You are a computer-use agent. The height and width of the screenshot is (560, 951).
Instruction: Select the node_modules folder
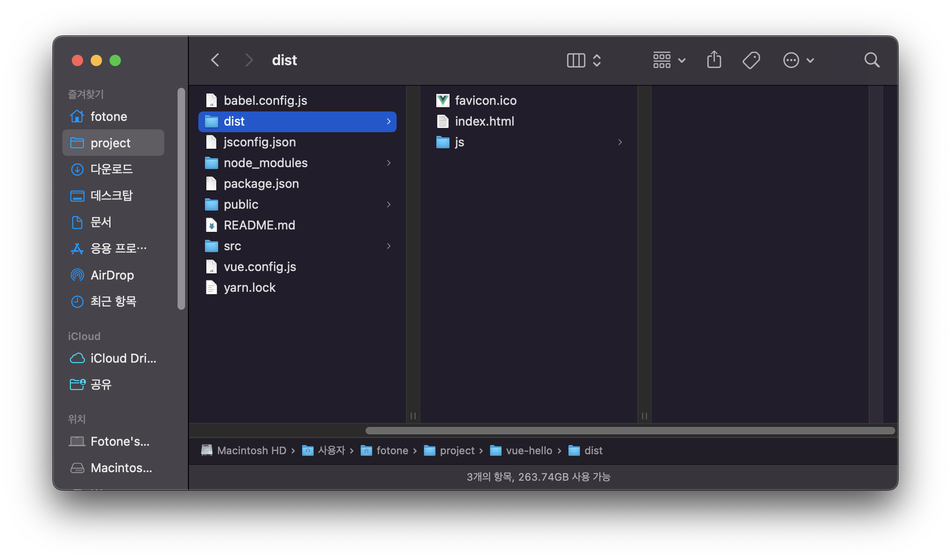pos(297,163)
